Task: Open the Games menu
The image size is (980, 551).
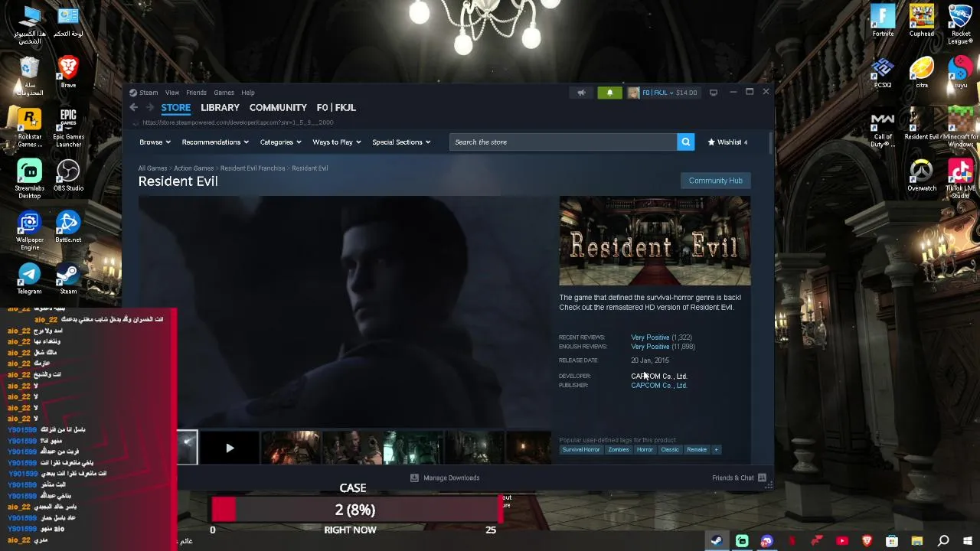Action: 224,93
